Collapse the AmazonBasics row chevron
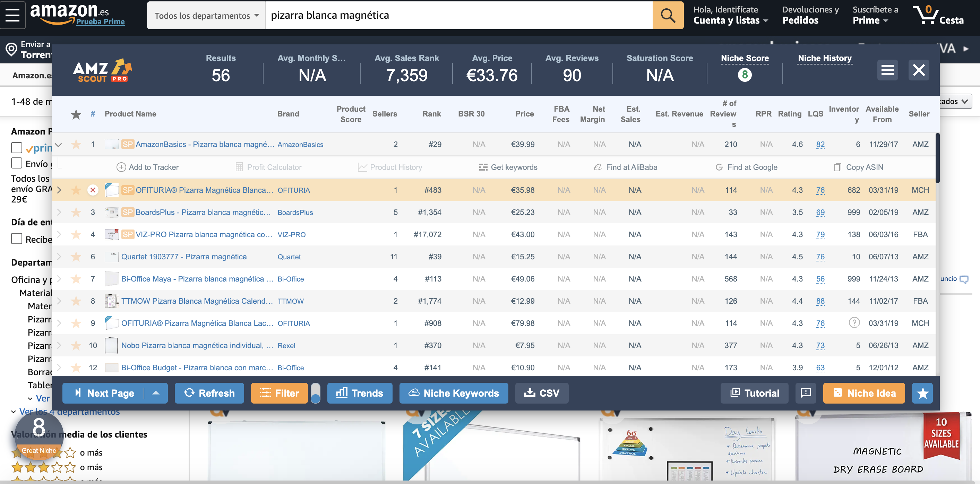The height and width of the screenshot is (484, 980). [59, 145]
